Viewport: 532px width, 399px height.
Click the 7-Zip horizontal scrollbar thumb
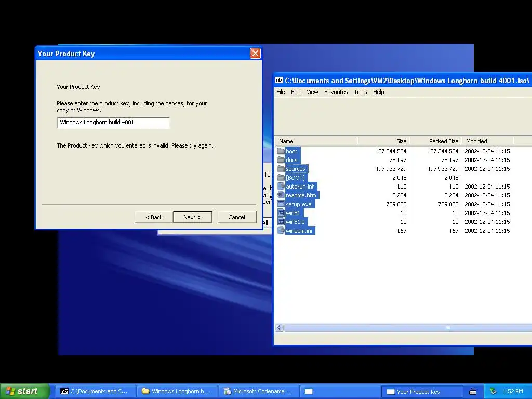point(408,328)
